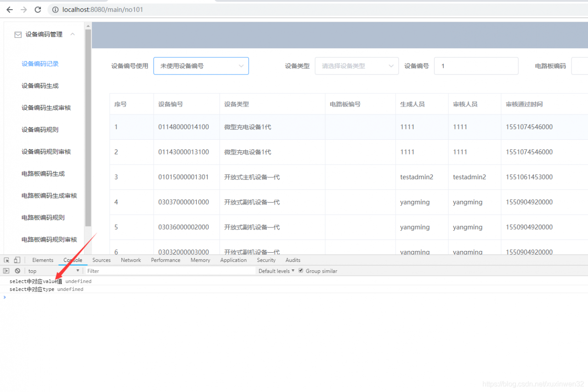The width and height of the screenshot is (588, 392).
Task: Click testadmin2 in the 生成人员 column
Action: (x=417, y=177)
